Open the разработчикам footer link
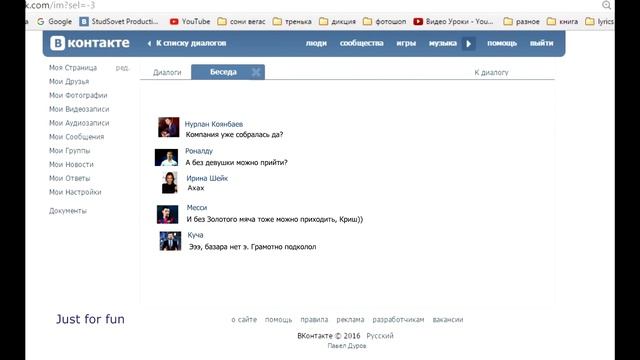Viewport: 640px width, 360px height. click(398, 320)
